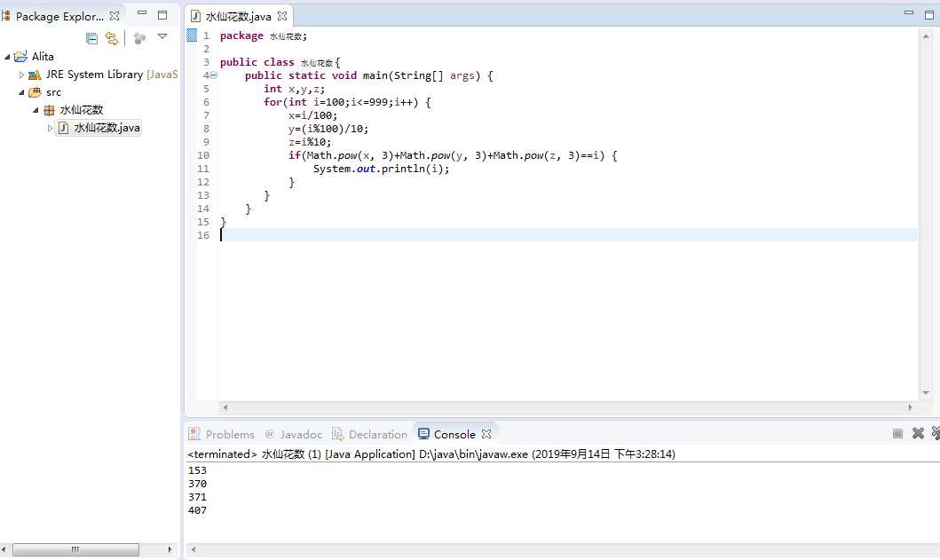
Task: Click Collapse All icon in Package Explorer
Action: click(x=91, y=38)
